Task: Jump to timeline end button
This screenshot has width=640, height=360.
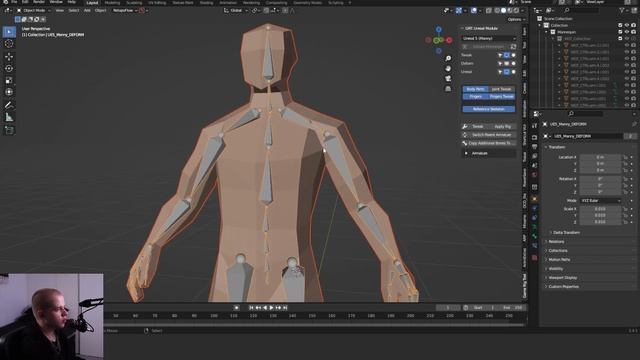Action: coord(285,307)
